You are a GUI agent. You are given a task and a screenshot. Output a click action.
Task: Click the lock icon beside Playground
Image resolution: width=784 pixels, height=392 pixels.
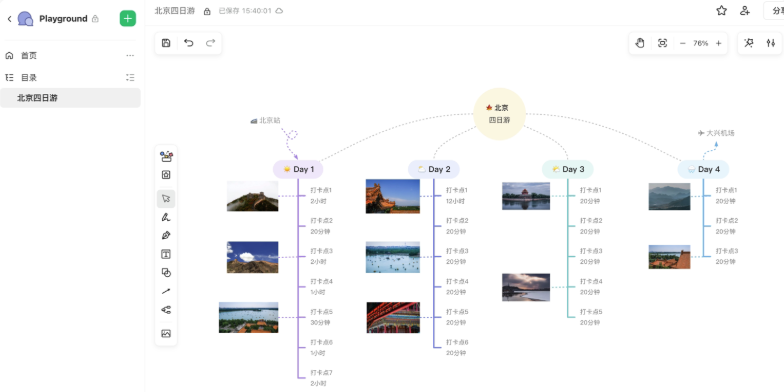(x=95, y=19)
